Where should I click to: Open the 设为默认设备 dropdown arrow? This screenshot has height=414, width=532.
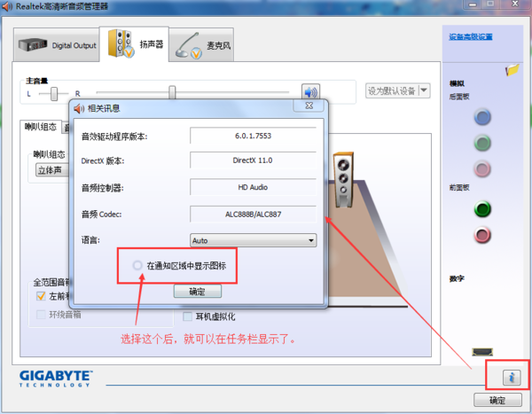pyautogui.click(x=424, y=90)
